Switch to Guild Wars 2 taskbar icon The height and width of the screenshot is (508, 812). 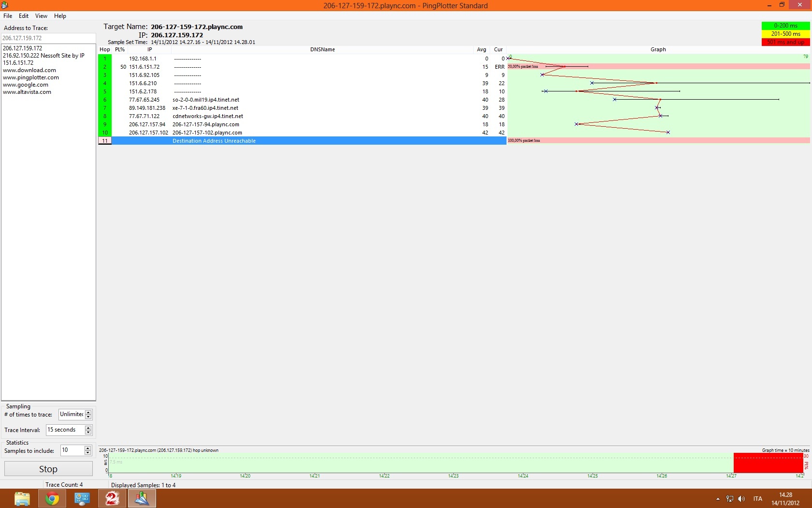(112, 498)
